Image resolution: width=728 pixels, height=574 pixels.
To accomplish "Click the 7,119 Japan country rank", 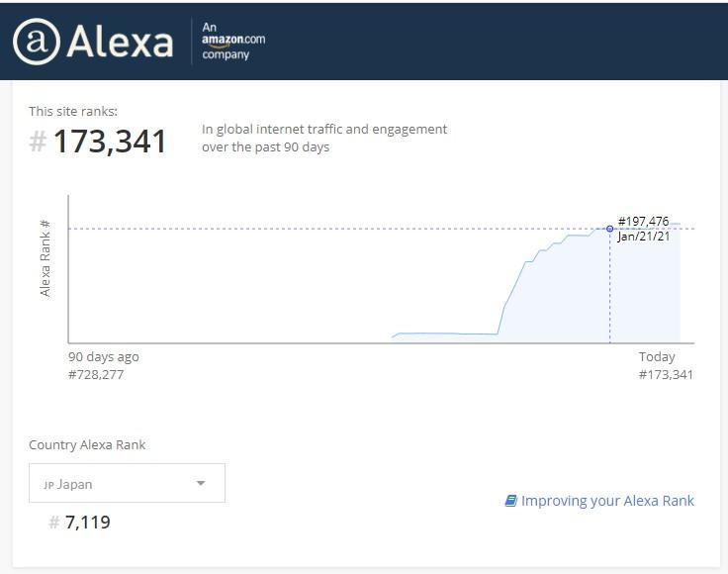I will 88,522.
